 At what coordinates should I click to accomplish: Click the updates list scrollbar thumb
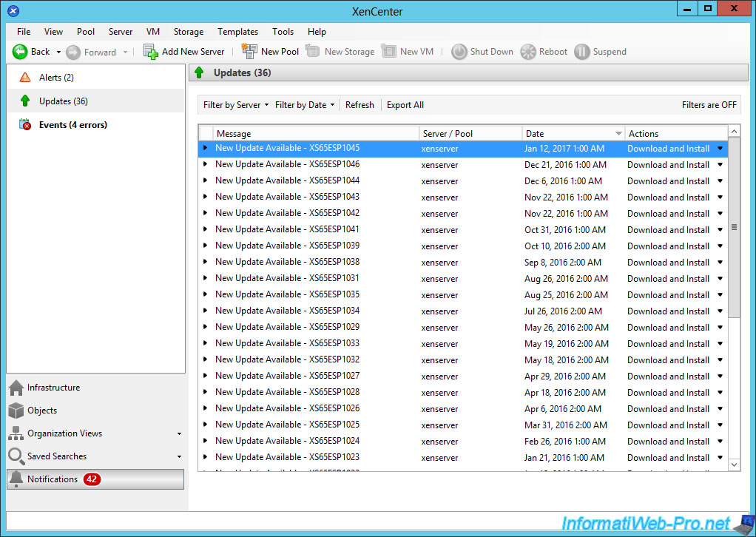pos(734,228)
